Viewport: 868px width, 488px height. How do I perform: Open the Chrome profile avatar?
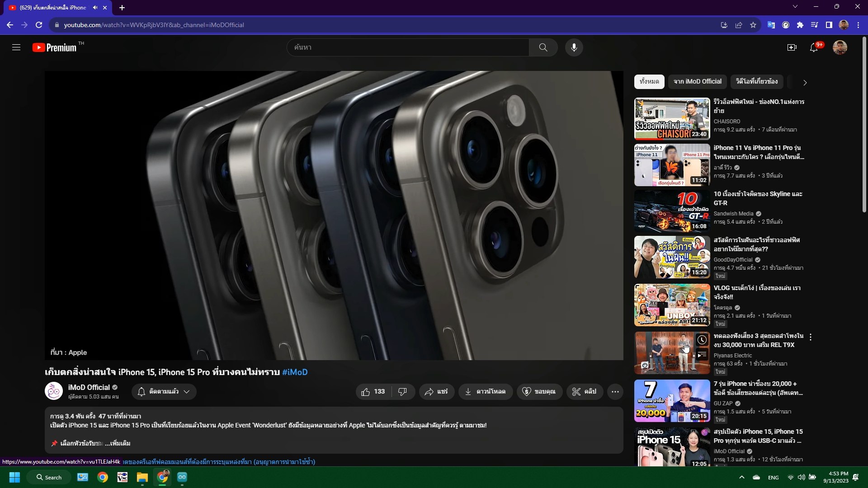coord(844,25)
